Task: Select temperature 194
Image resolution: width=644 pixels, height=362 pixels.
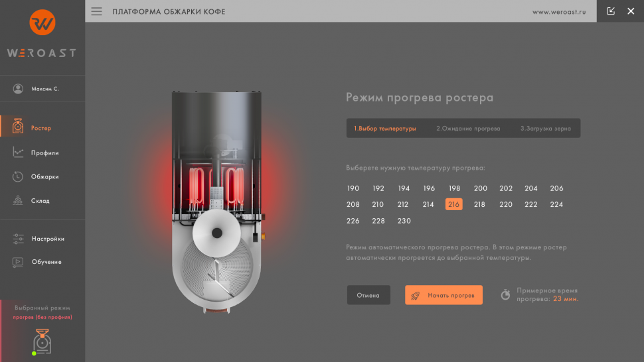Action: pos(404,188)
